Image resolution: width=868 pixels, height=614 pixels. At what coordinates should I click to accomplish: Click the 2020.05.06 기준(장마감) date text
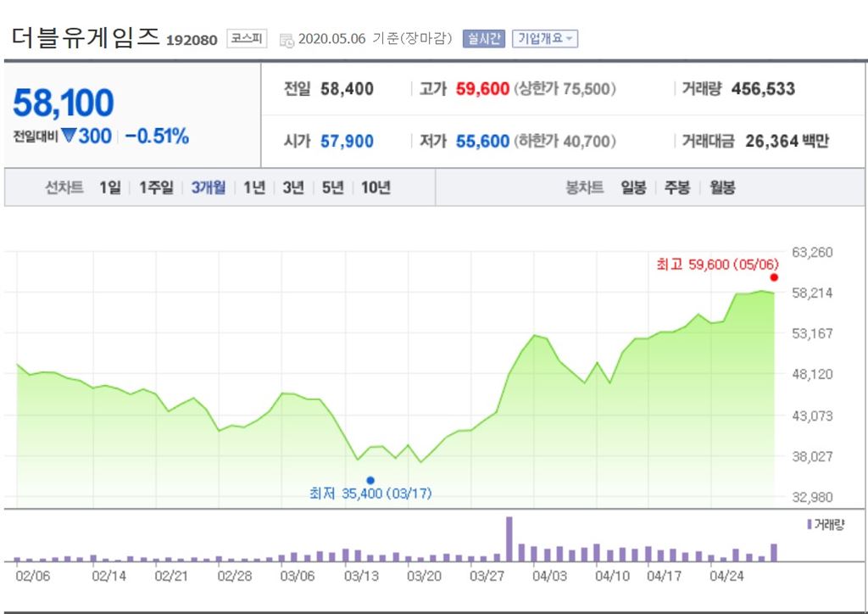tap(375, 39)
